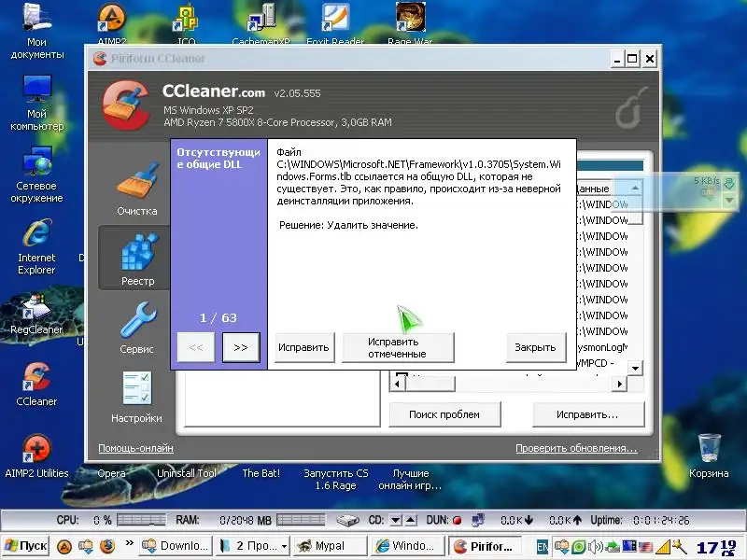The width and height of the screenshot is (747, 560).
Task: Open the Настройки options section
Action: point(136,397)
